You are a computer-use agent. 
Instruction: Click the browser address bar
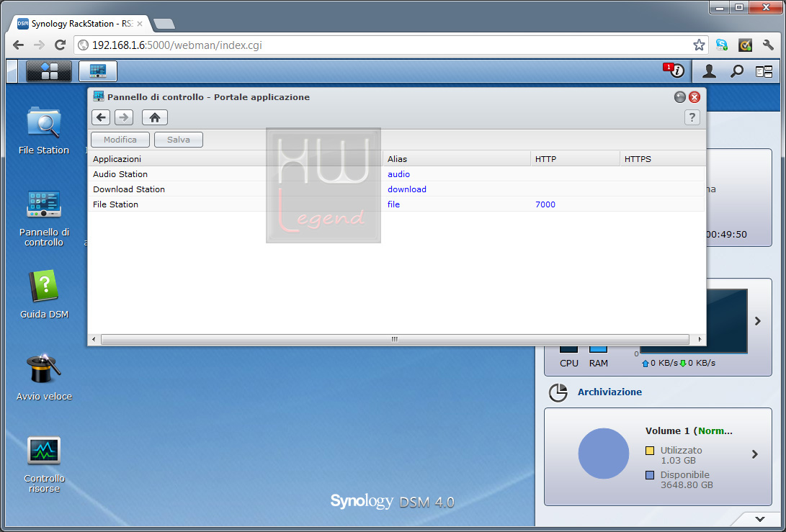[x=391, y=45]
